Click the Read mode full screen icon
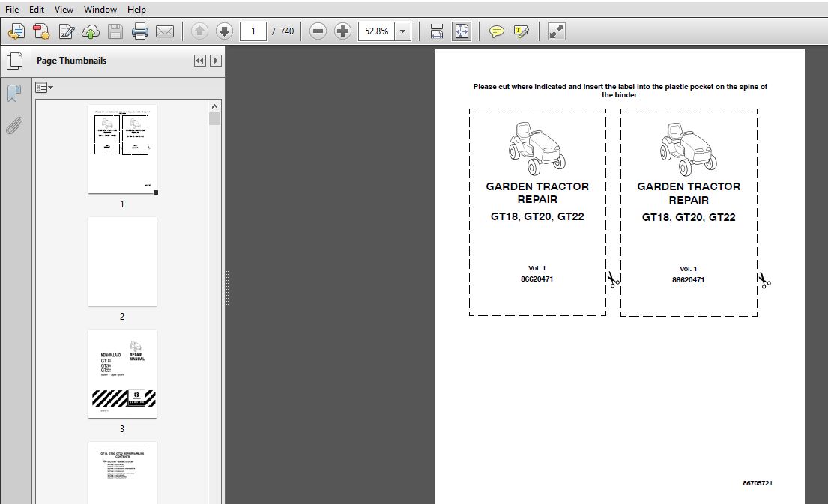This screenshot has width=828, height=504. 556,31
